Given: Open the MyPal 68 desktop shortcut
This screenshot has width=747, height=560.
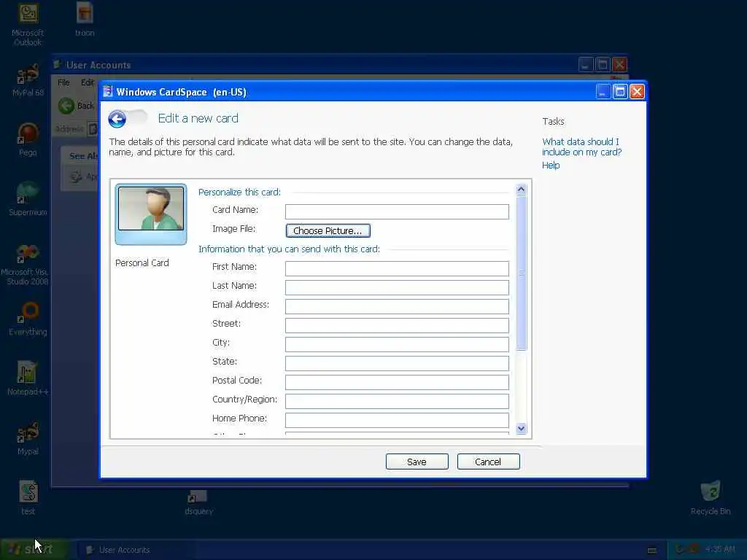Looking at the screenshot, I should pyautogui.click(x=28, y=80).
